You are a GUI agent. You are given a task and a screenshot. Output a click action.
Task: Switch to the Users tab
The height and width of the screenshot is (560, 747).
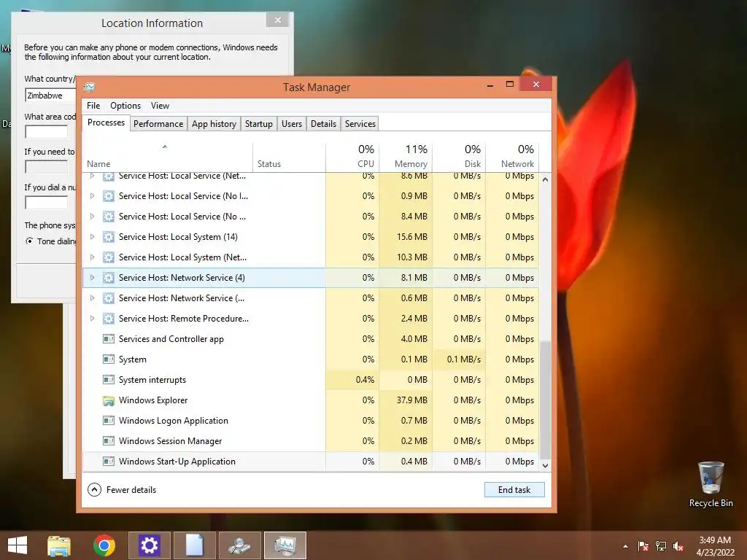click(292, 124)
